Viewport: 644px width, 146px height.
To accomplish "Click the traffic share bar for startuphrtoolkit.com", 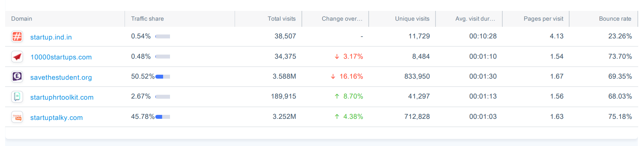I will point(163,97).
